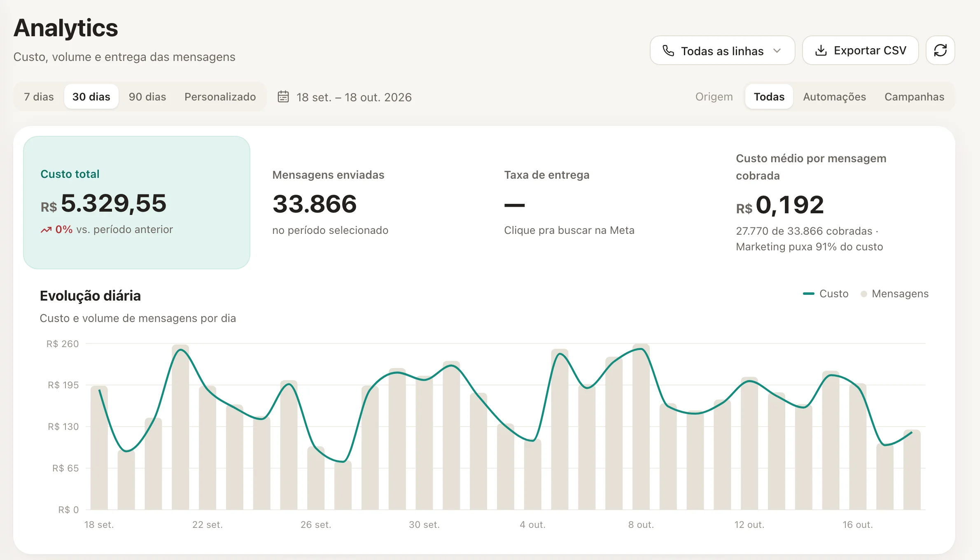Click the Evolução diária heading
This screenshot has width=980, height=560.
90,296
